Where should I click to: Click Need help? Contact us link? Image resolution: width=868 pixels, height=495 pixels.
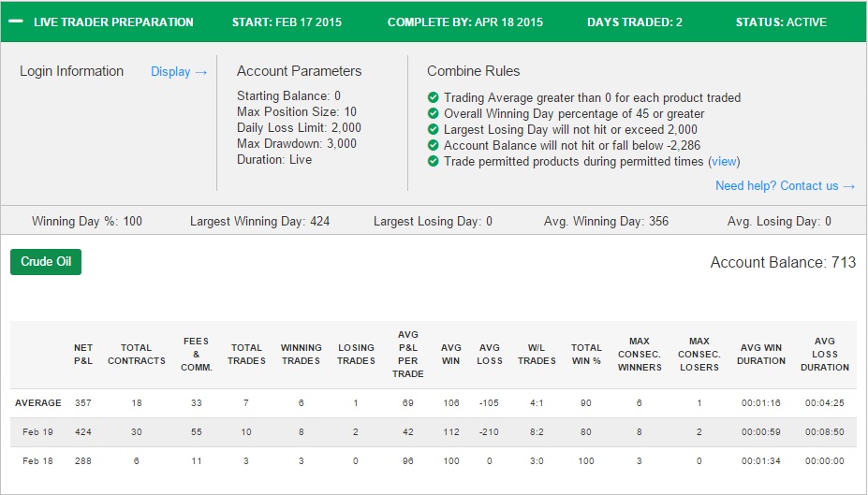[x=785, y=186]
